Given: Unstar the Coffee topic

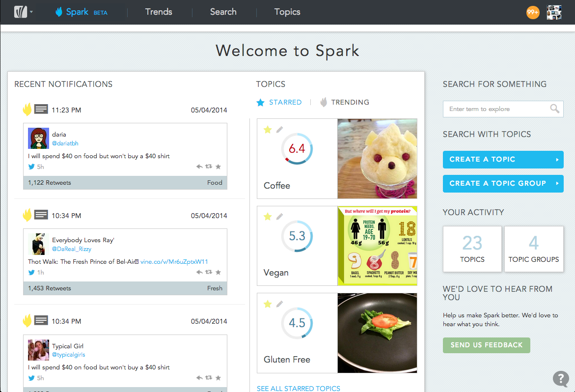Looking at the screenshot, I should [268, 130].
